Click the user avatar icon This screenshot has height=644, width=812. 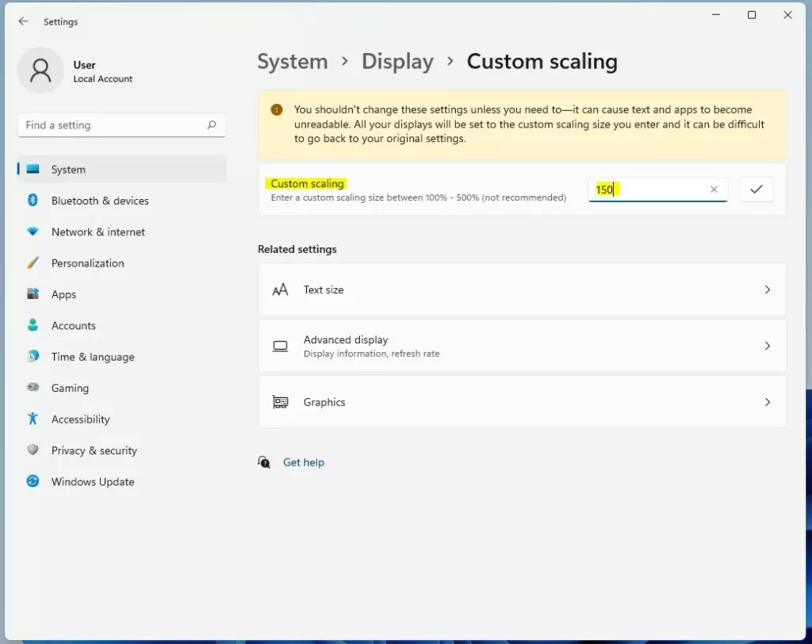click(40, 71)
